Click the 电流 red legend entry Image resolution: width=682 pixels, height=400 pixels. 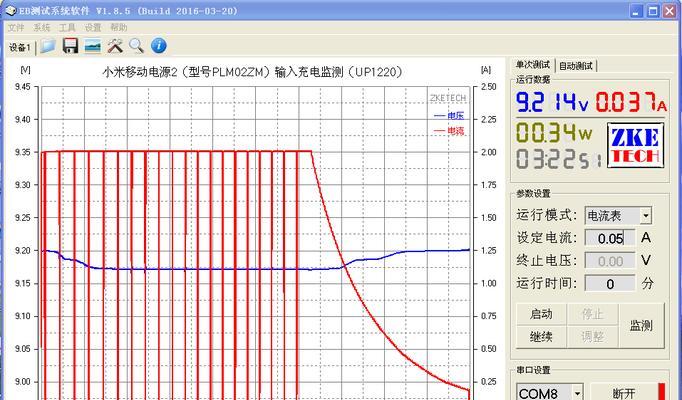[x=449, y=131]
